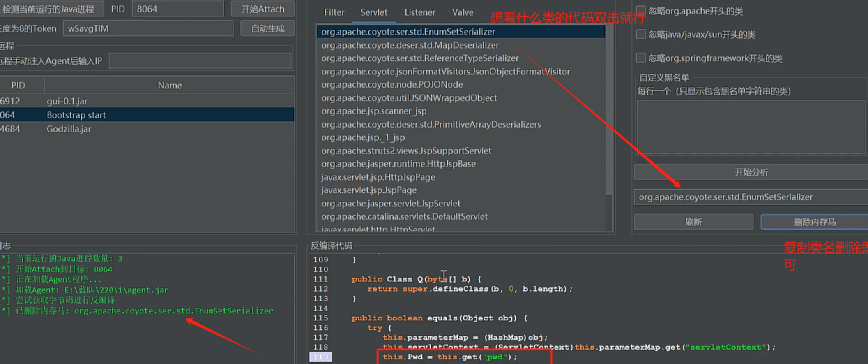Select the Godzilla.jar process row

point(147,129)
